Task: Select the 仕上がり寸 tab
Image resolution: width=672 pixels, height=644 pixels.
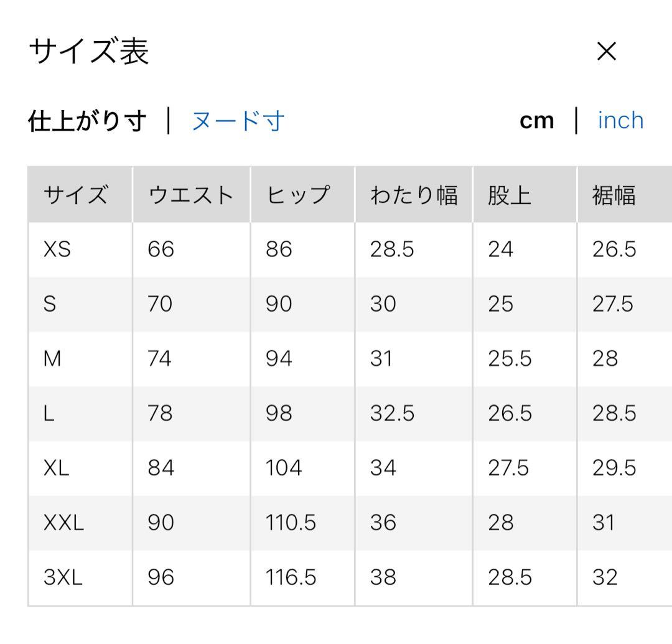Action: 87,121
